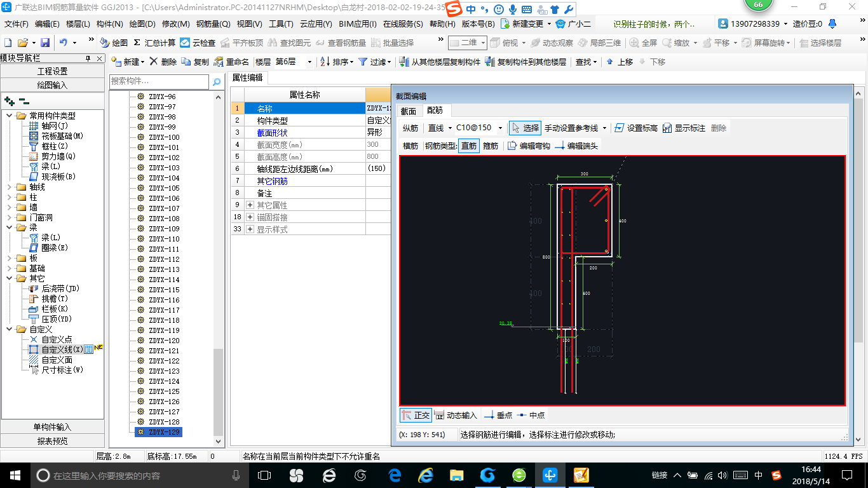The height and width of the screenshot is (488, 868).
Task: Toggle 箍筋 stirrup rebar type
Action: pos(491,146)
